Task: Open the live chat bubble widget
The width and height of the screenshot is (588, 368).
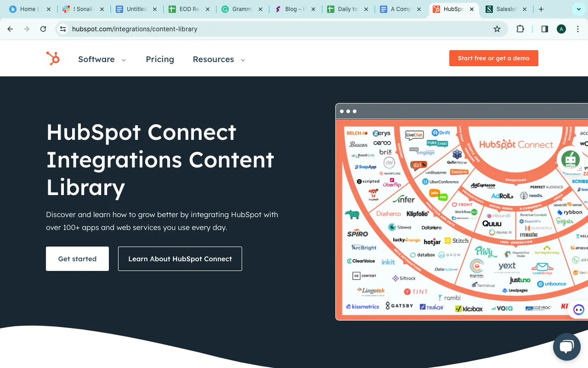Action: tap(567, 346)
